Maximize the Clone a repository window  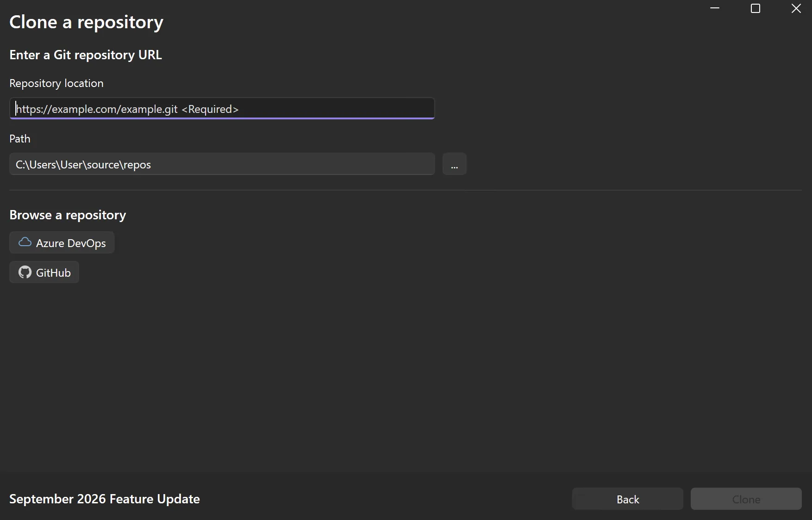[756, 8]
